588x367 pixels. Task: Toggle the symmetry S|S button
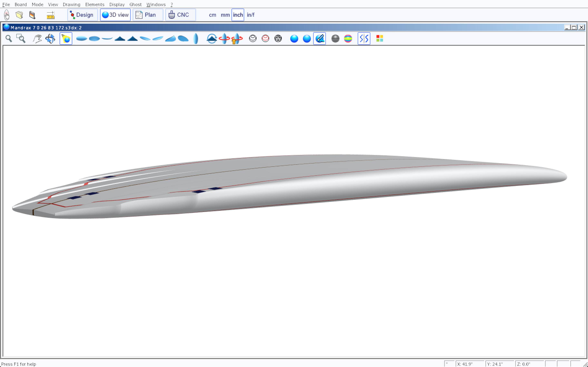click(364, 39)
